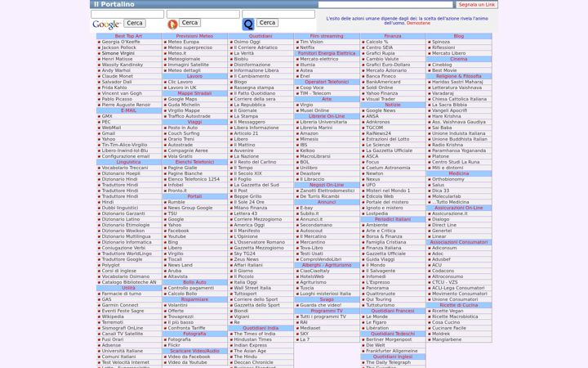Open the The Times of India link
The image size is (588, 368).
[x=255, y=334]
